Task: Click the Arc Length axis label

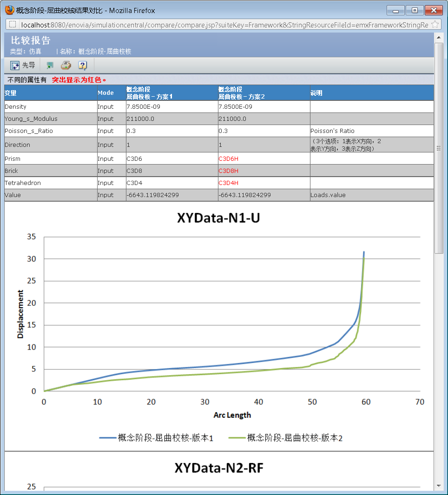Action: click(x=232, y=415)
